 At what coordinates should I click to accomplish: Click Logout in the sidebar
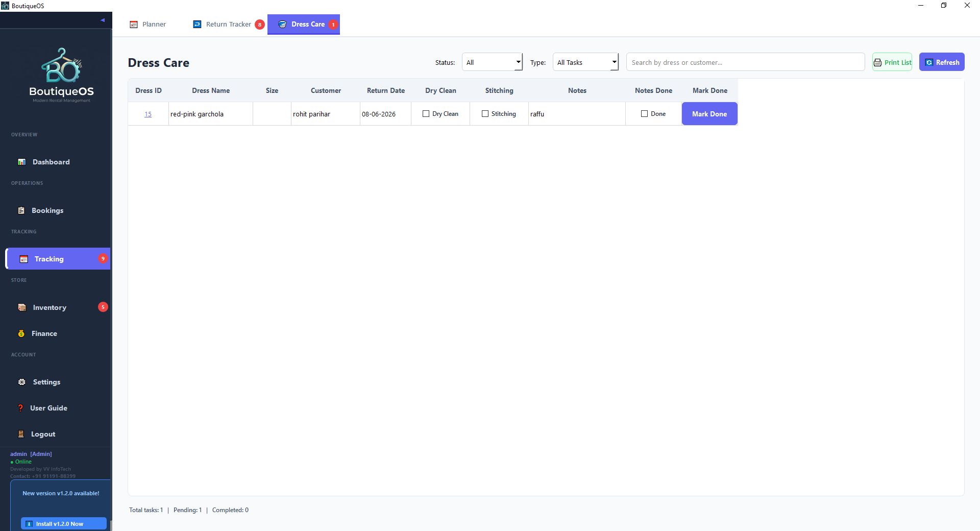tap(58, 434)
